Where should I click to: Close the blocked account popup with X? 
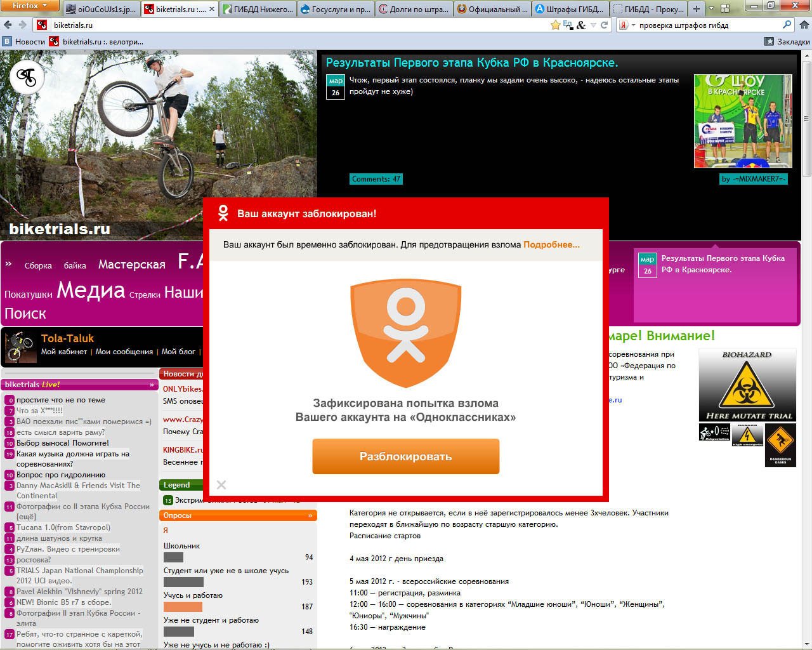pyautogui.click(x=221, y=485)
